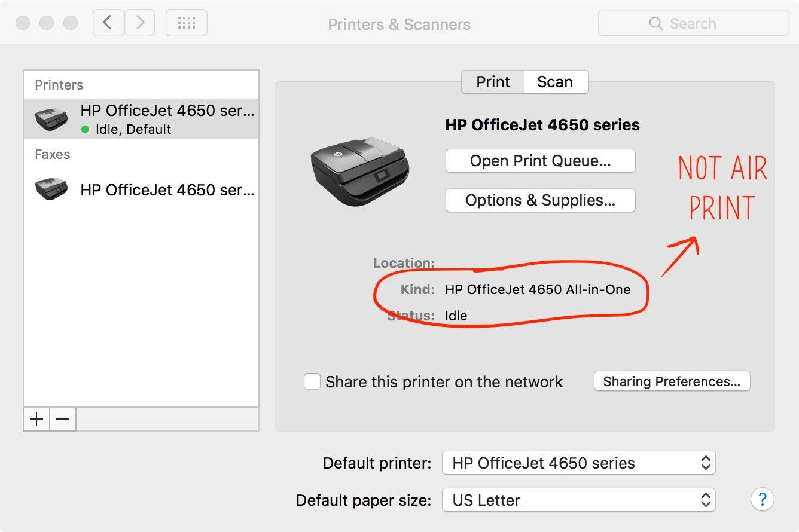
Task: Enable Share this printer on the network
Action: (312, 381)
